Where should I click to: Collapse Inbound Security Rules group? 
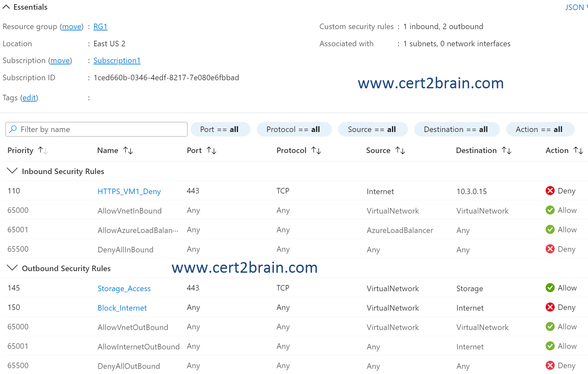click(x=12, y=171)
